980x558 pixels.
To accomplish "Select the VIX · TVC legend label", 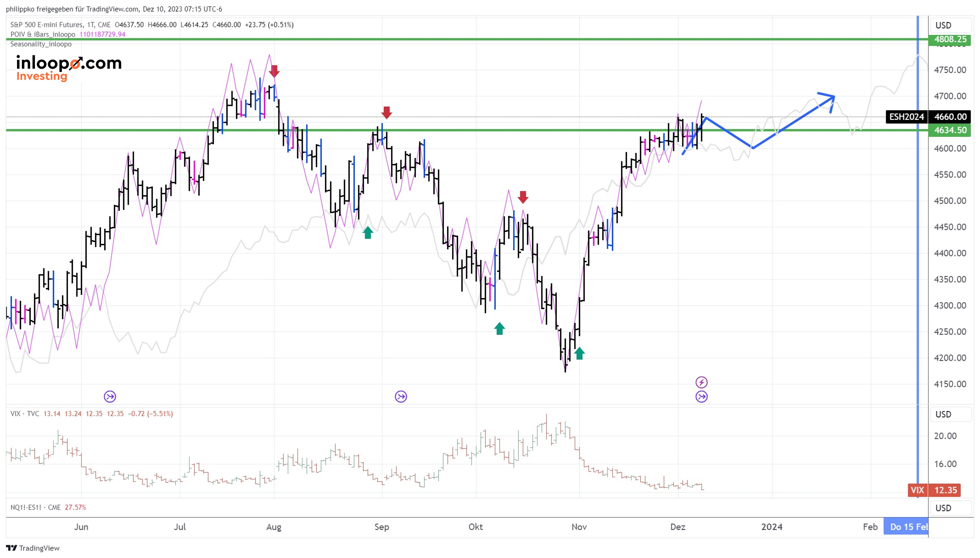I will (x=25, y=413).
